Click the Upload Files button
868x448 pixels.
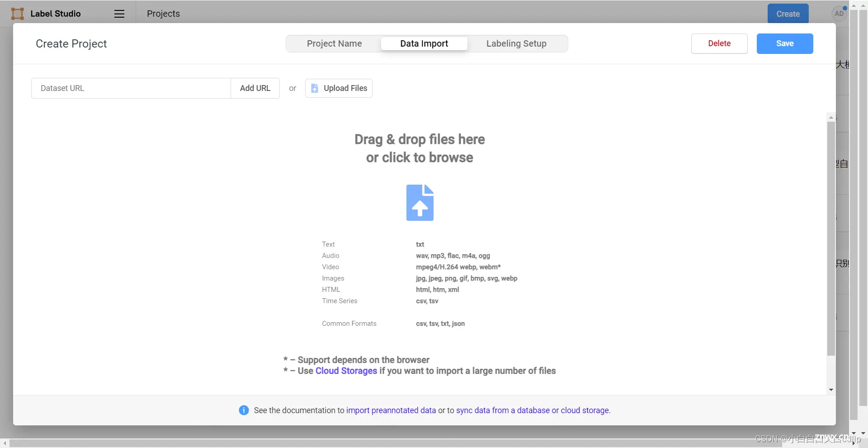click(339, 88)
